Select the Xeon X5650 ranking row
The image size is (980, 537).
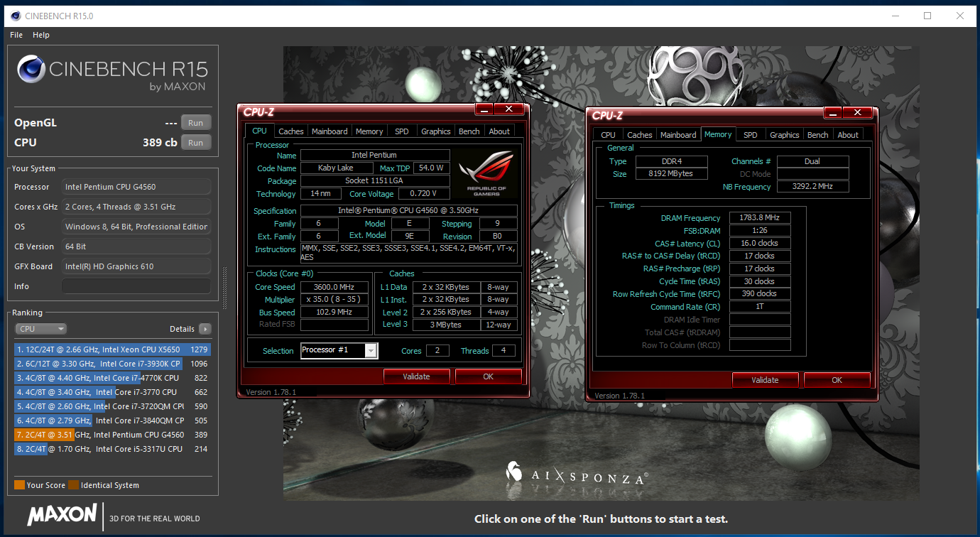pos(113,349)
